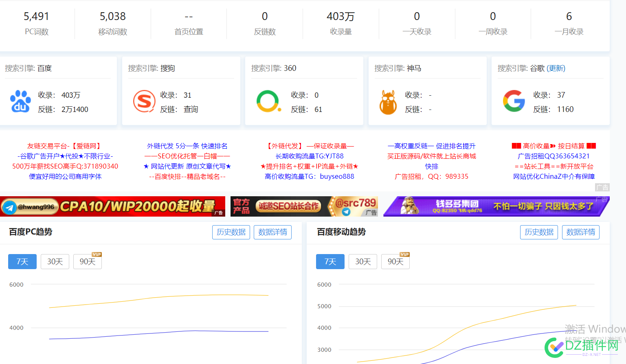626x364 pixels.
Task: Open 数据详情 for 百度PC趋势
Action: pos(272,232)
